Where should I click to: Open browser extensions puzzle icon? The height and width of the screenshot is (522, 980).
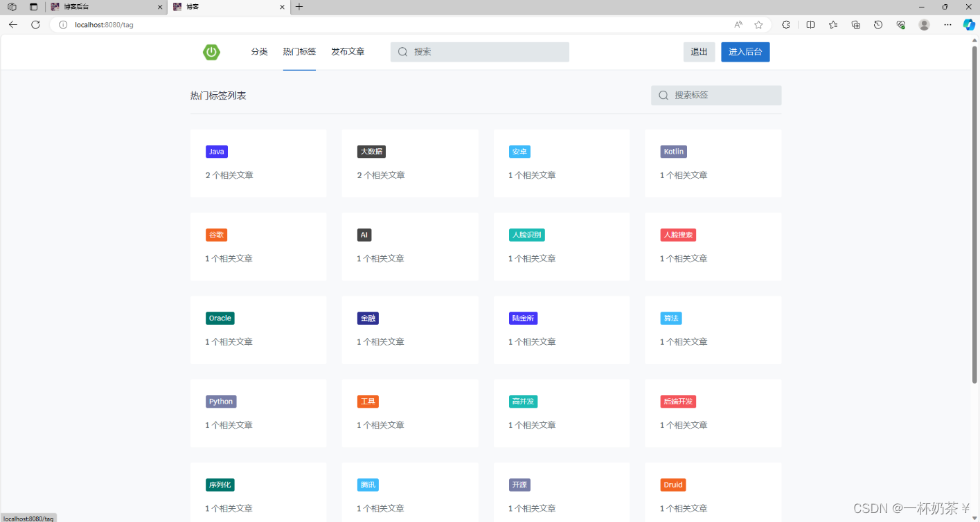(786, 24)
